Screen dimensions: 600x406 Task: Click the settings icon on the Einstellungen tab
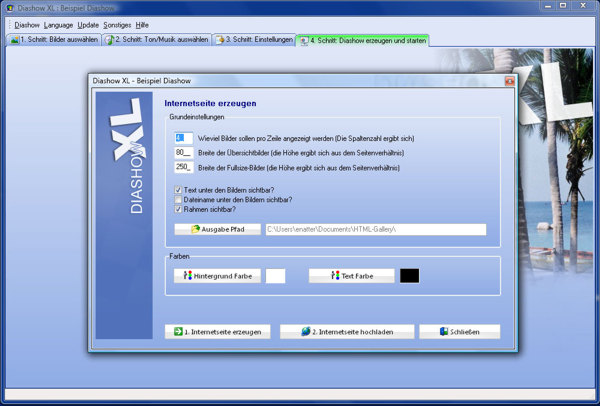point(220,40)
